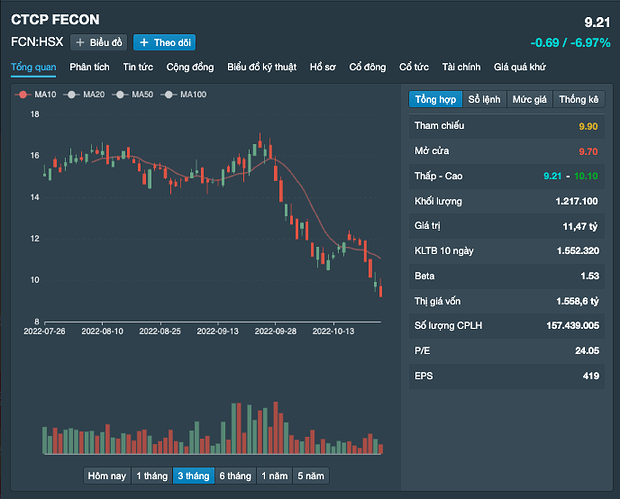Show the 5 năm chart range
Viewport: 620px width, 499px height.
[310, 476]
